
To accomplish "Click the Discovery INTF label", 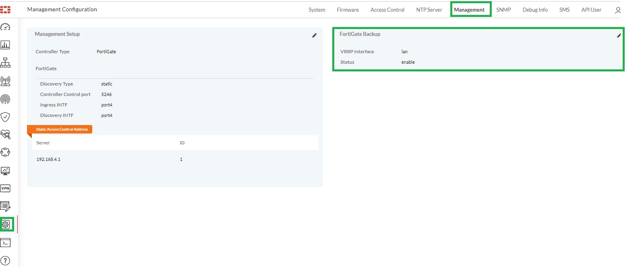I will (x=57, y=115).
